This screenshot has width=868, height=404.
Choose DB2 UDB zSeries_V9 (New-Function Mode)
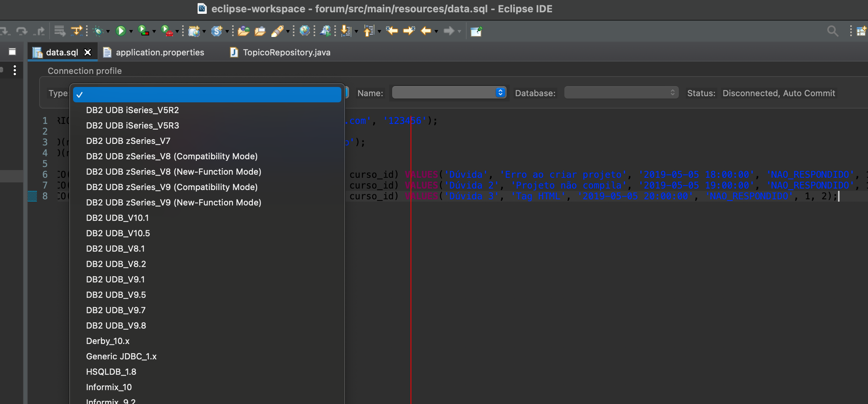click(x=207, y=202)
